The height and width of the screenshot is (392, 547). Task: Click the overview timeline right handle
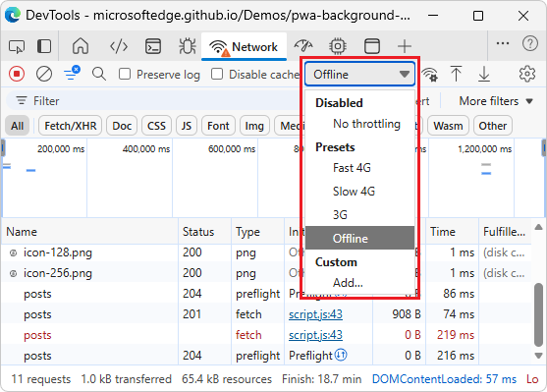tap(544, 148)
